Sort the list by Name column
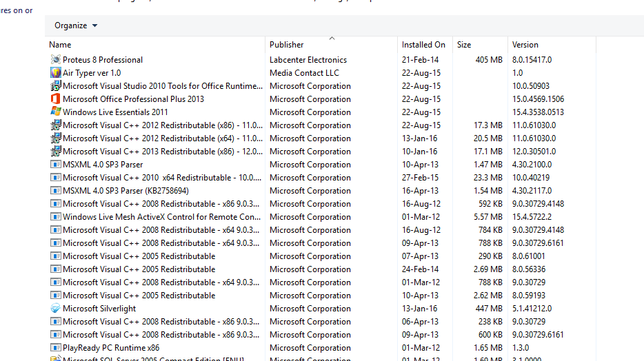This screenshot has height=361, width=644. pos(61,45)
